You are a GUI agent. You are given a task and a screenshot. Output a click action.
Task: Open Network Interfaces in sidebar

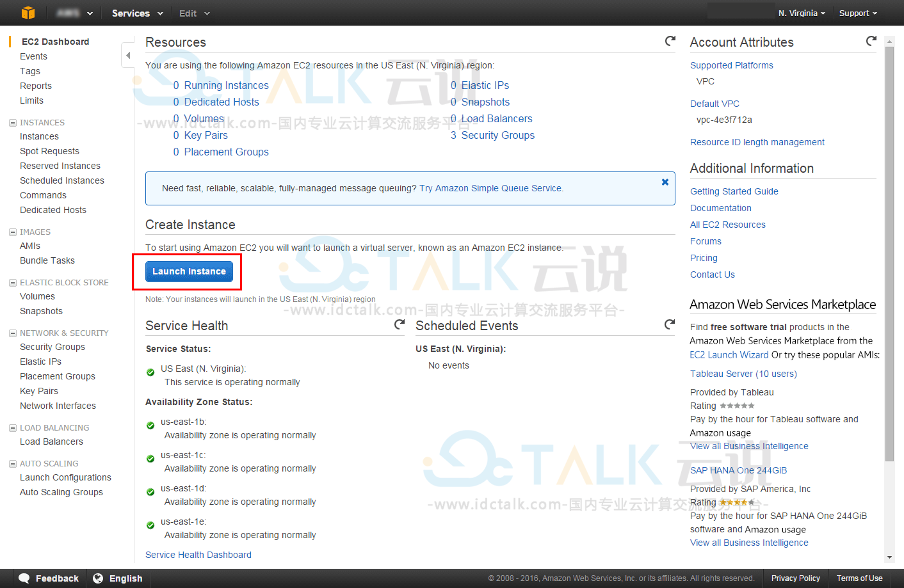[x=58, y=406]
